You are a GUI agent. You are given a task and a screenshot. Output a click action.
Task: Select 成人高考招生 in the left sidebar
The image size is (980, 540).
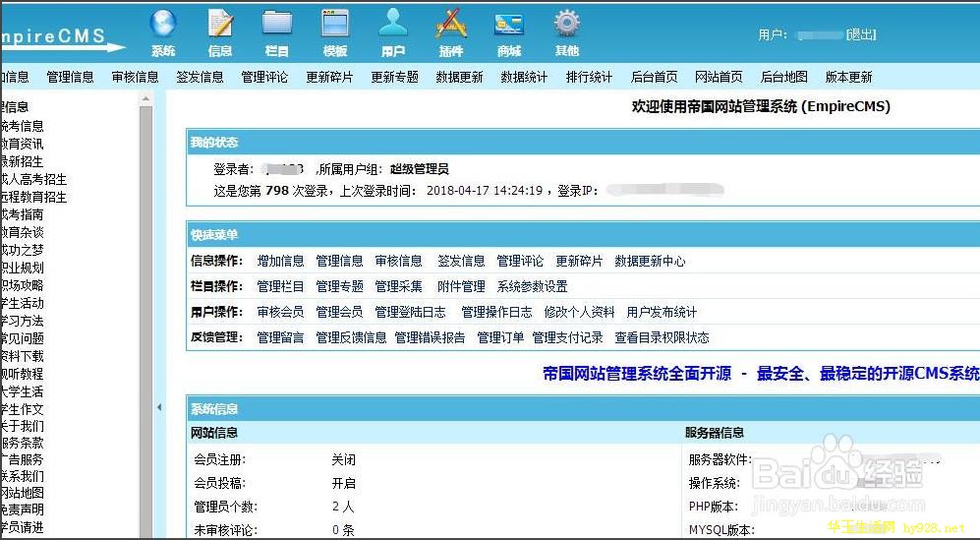pyautogui.click(x=33, y=179)
